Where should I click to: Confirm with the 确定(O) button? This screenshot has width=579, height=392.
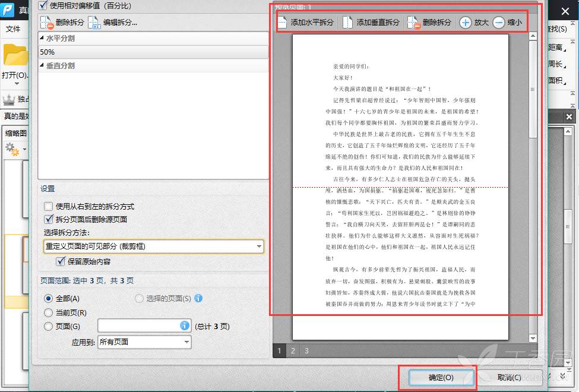[441, 378]
